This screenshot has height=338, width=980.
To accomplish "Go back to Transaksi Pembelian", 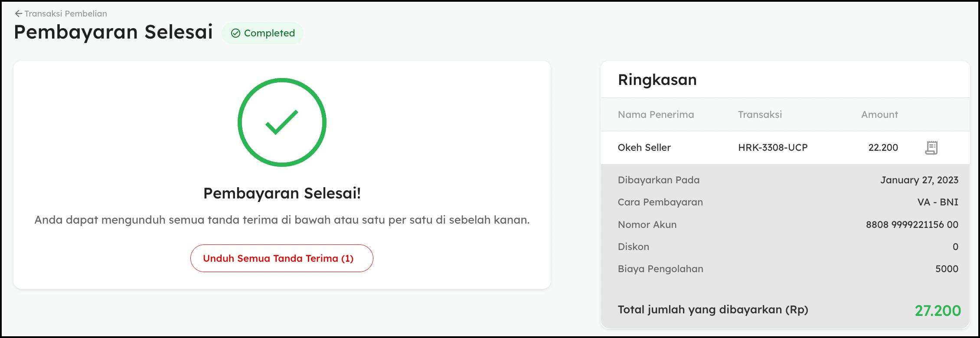I will (x=65, y=13).
